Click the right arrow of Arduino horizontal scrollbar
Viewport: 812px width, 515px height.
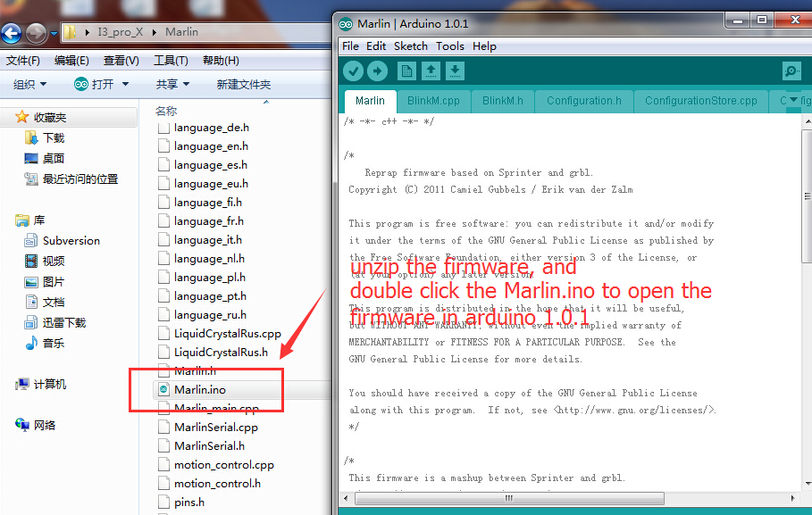[793, 498]
